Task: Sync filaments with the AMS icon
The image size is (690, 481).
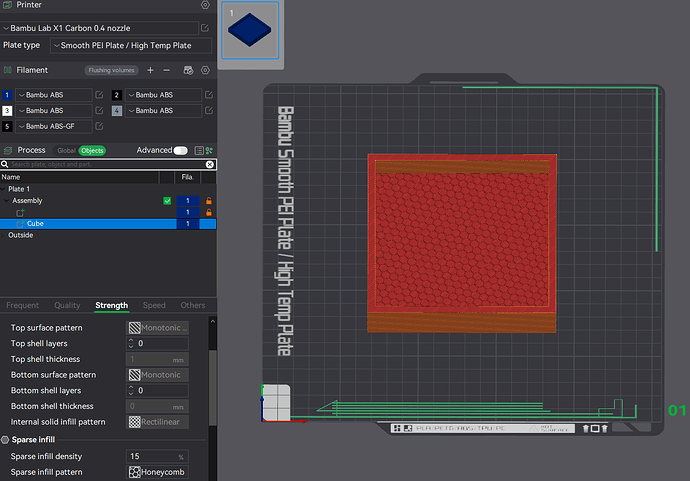Action: pyautogui.click(x=188, y=70)
